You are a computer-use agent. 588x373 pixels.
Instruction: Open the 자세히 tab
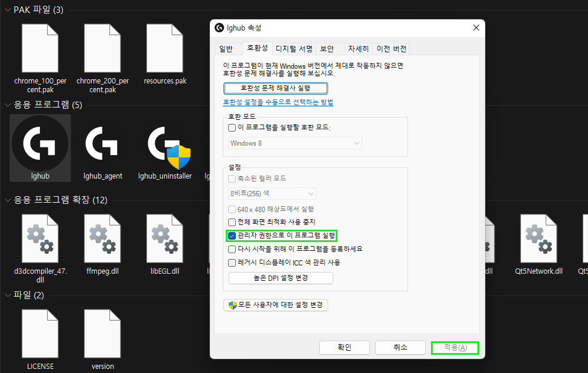(359, 49)
